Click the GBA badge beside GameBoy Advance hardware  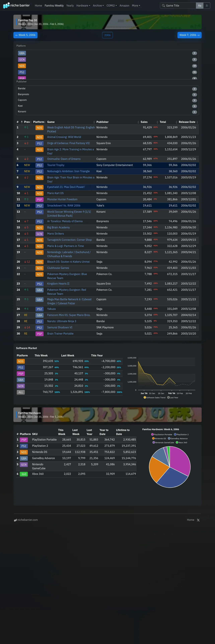click(x=24, y=458)
